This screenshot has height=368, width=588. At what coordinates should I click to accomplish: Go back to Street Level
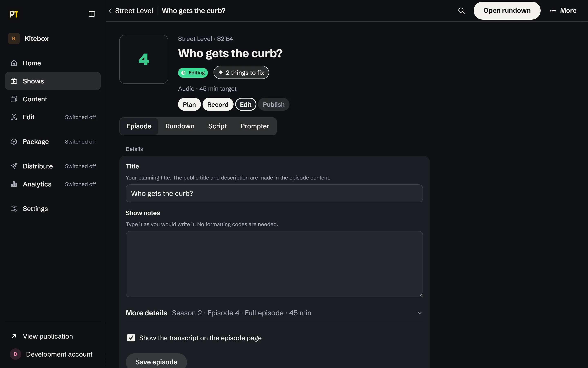[x=131, y=11]
